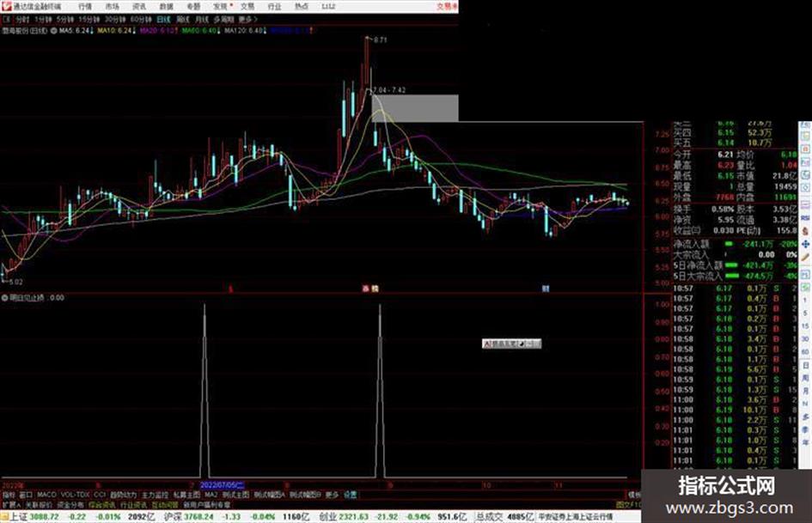Expand the bottom 更多 indicators list
This screenshot has height=523, width=812.
coord(332,495)
